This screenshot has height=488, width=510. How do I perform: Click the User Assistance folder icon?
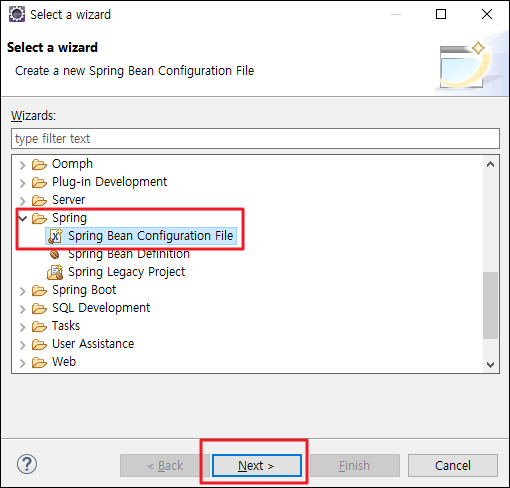39,344
